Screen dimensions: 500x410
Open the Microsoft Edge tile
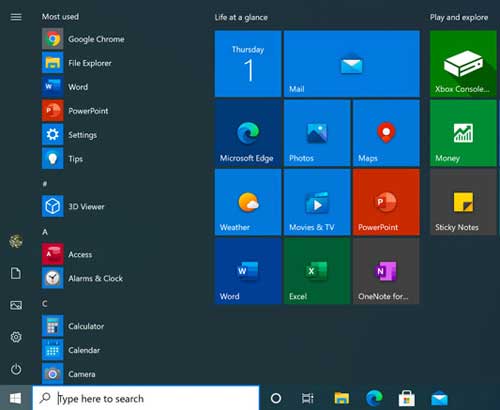point(248,133)
